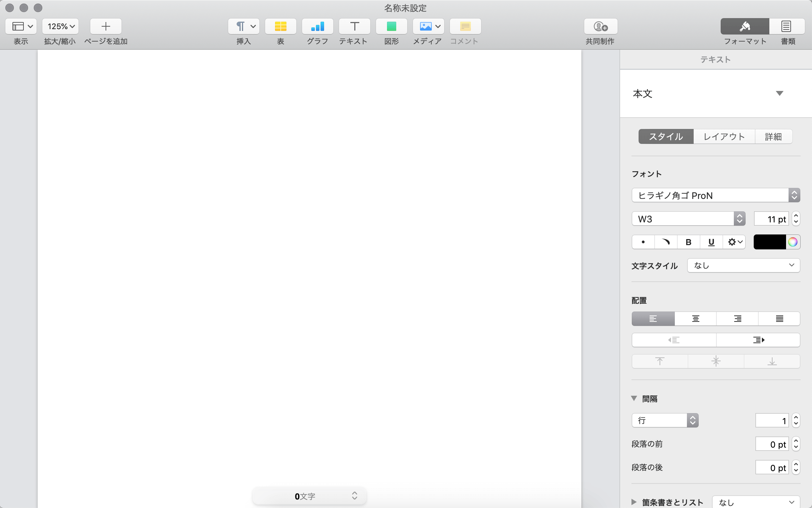Open the 行 line spacing type dropdown
This screenshot has height=508, width=812.
coord(665,421)
